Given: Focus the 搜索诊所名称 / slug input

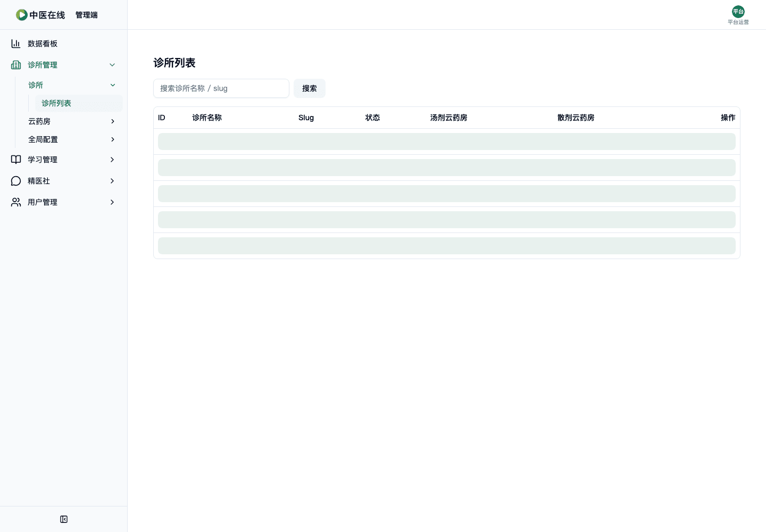Looking at the screenshot, I should tap(221, 88).
